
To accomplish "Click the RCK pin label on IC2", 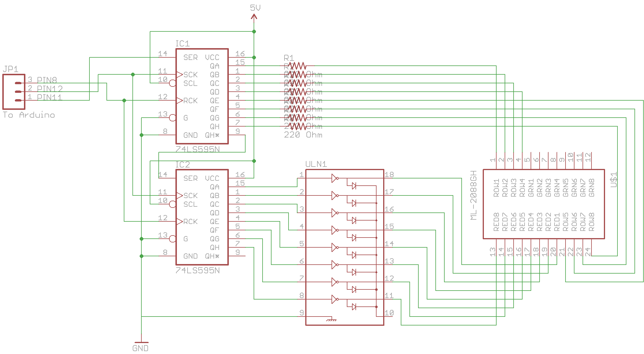I will point(190,221).
